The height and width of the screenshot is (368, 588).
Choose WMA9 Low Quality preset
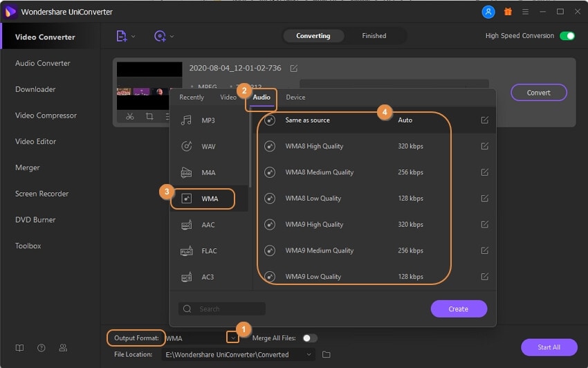pyautogui.click(x=374, y=277)
